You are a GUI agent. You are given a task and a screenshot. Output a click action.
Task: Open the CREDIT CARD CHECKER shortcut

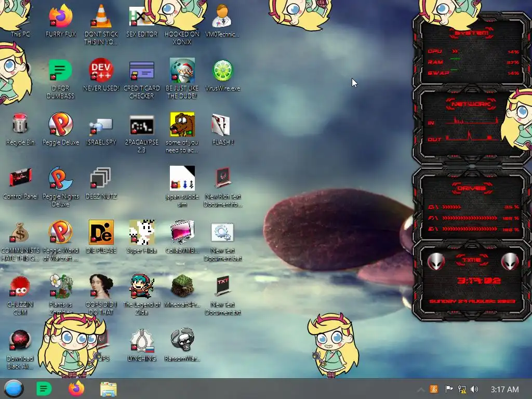141,70
